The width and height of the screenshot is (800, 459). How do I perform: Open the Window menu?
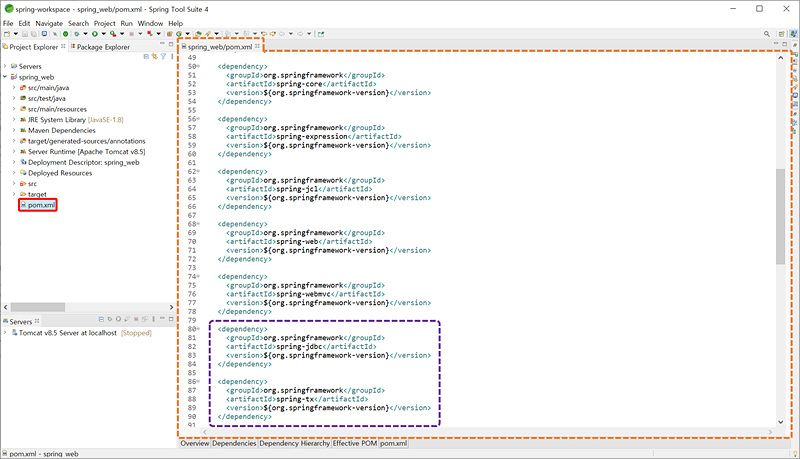coord(150,23)
